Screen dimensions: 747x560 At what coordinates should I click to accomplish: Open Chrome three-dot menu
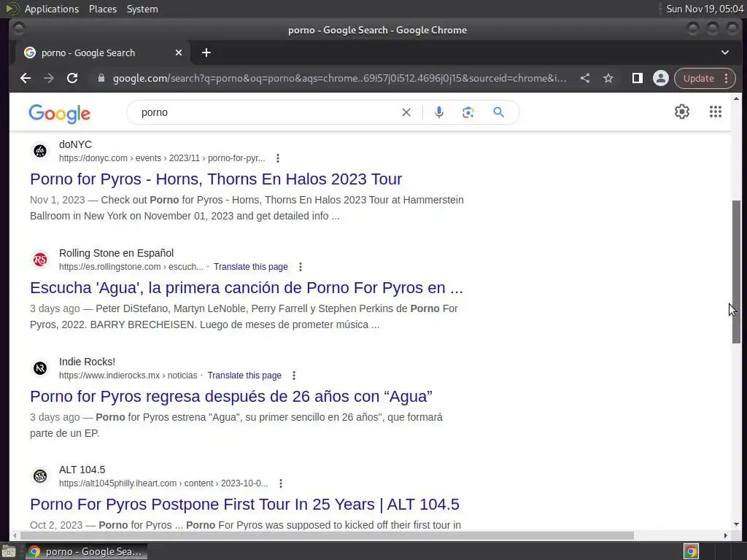tap(726, 78)
